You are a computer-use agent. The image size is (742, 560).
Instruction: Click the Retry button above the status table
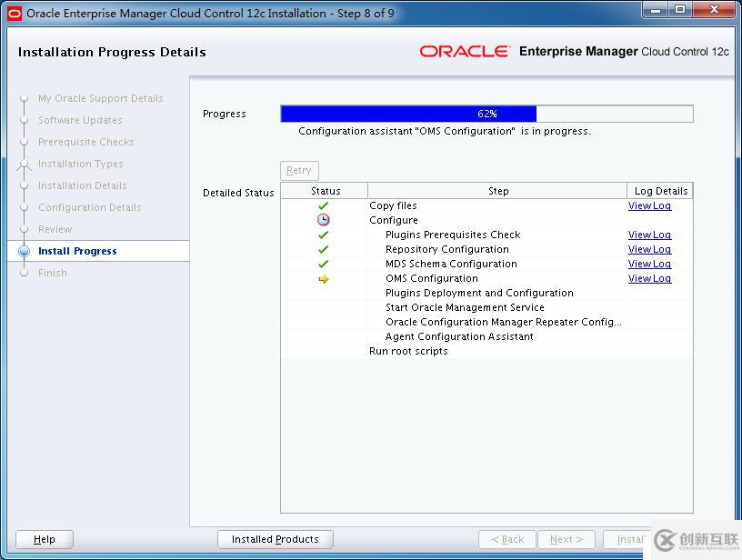(x=299, y=170)
